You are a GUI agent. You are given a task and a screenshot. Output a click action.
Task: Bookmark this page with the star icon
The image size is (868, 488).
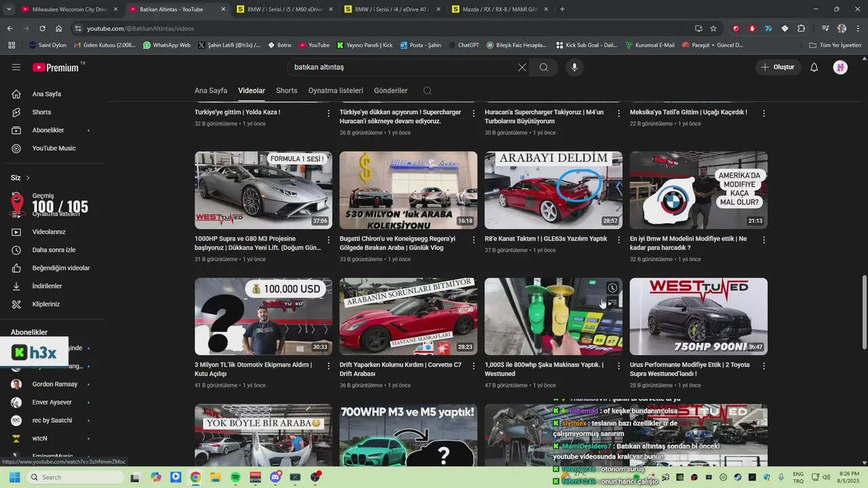click(x=713, y=28)
